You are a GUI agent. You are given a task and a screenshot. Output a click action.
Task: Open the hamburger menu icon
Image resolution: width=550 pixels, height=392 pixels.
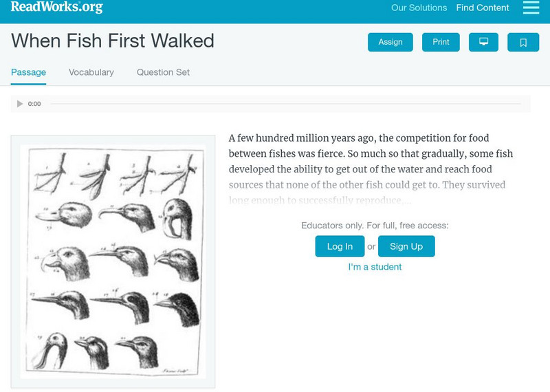click(531, 8)
